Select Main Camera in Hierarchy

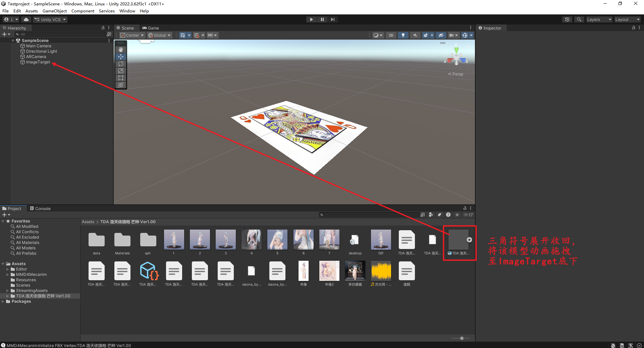(39, 46)
